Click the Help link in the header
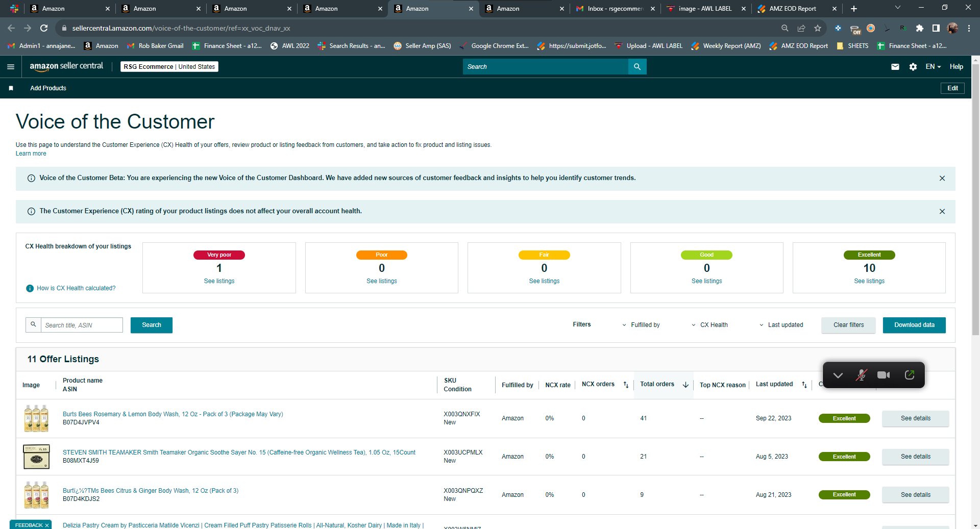Screen dimensions: 980x529 coord(956,67)
